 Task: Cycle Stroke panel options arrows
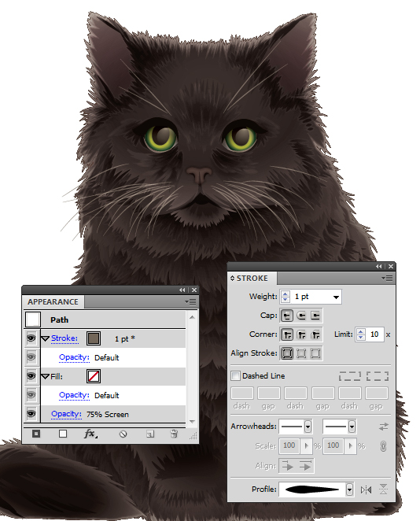[x=232, y=278]
